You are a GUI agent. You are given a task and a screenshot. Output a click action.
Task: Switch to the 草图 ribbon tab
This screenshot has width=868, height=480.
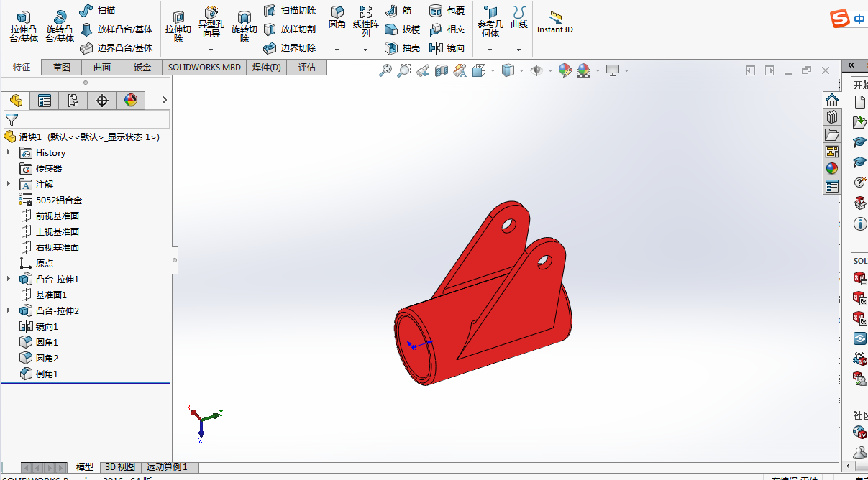[62, 68]
